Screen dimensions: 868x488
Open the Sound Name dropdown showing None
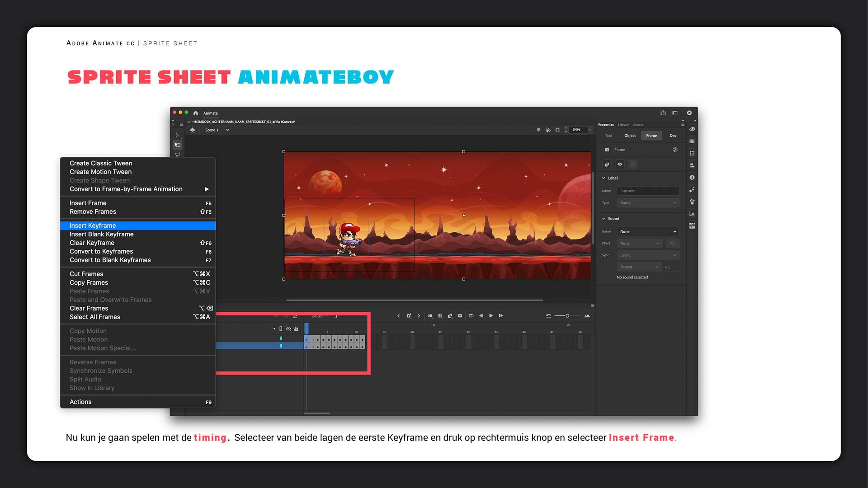click(x=648, y=231)
